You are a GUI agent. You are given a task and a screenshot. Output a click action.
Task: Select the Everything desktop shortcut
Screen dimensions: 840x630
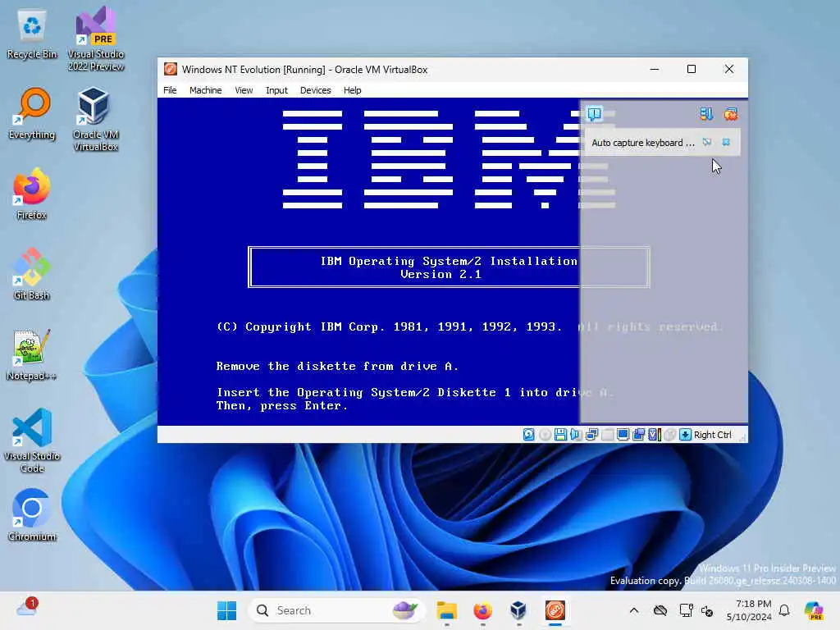[x=32, y=113]
